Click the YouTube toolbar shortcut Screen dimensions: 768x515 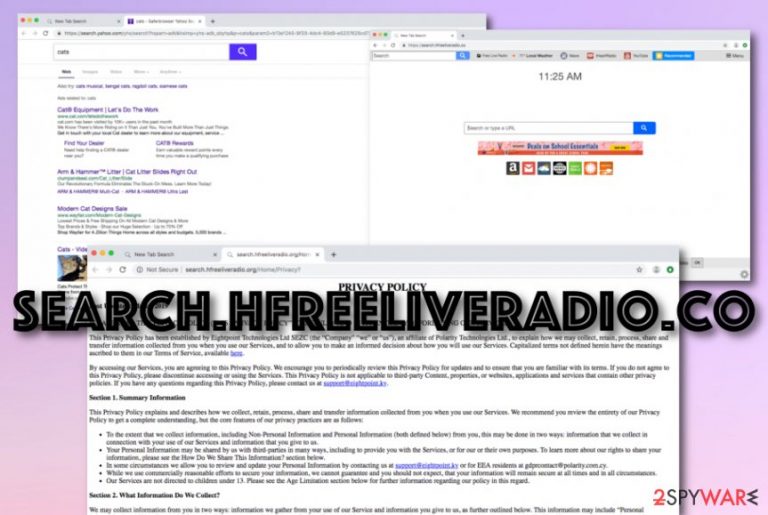(636, 56)
